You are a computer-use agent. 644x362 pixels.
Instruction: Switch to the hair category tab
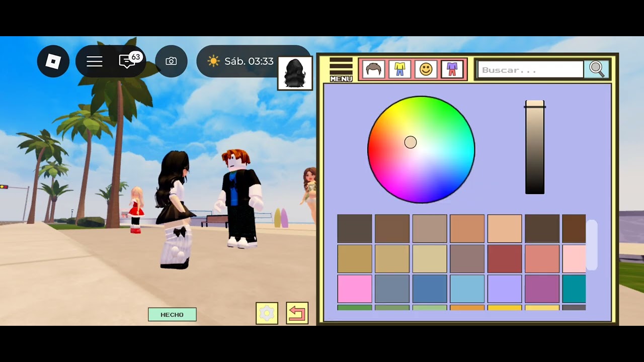pos(373,69)
